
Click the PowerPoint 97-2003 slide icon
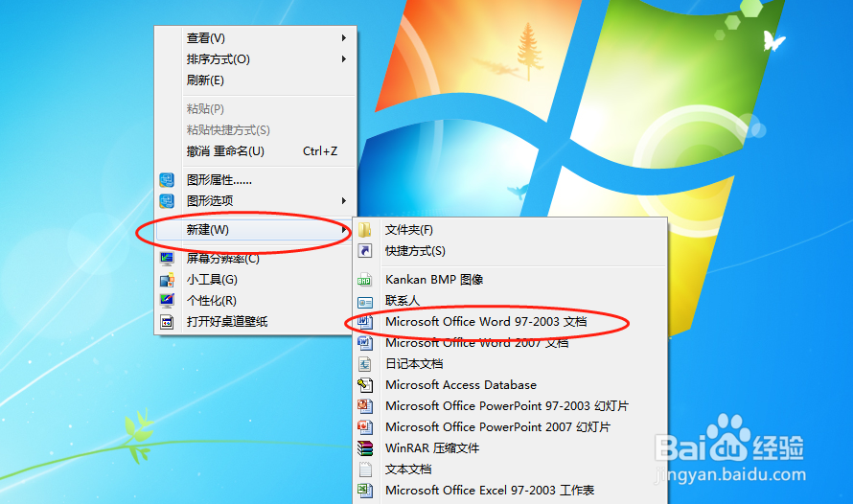tap(365, 406)
